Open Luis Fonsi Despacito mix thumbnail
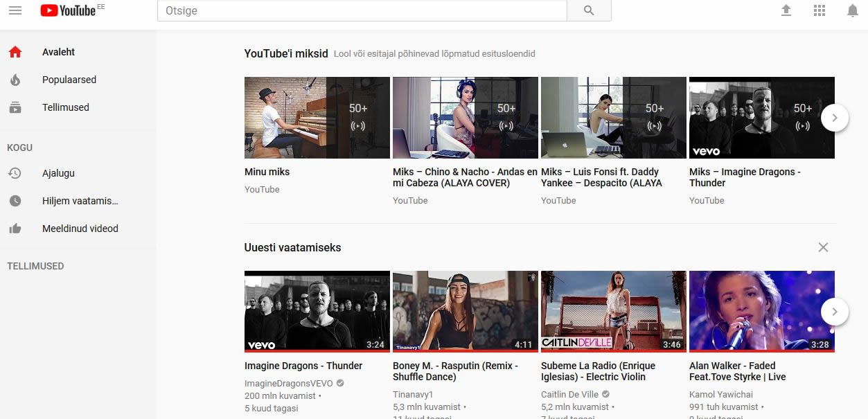The width and height of the screenshot is (868, 419). pos(614,118)
